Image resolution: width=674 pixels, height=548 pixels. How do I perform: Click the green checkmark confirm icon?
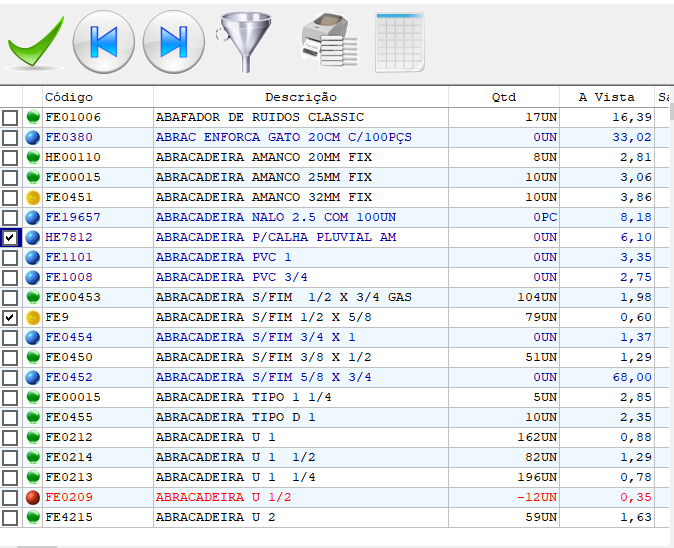34,42
